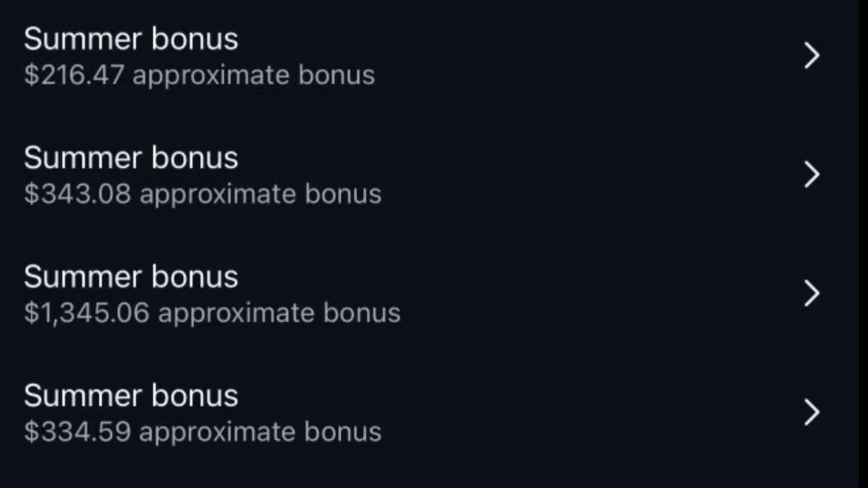Choose the "Summer bonus" heading above $334.59
The image size is (868, 488).
[131, 396]
